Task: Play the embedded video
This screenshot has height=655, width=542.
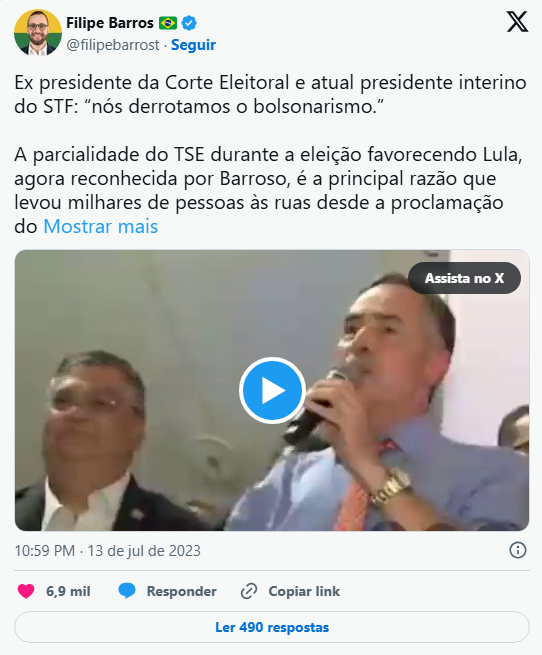Action: (x=272, y=390)
